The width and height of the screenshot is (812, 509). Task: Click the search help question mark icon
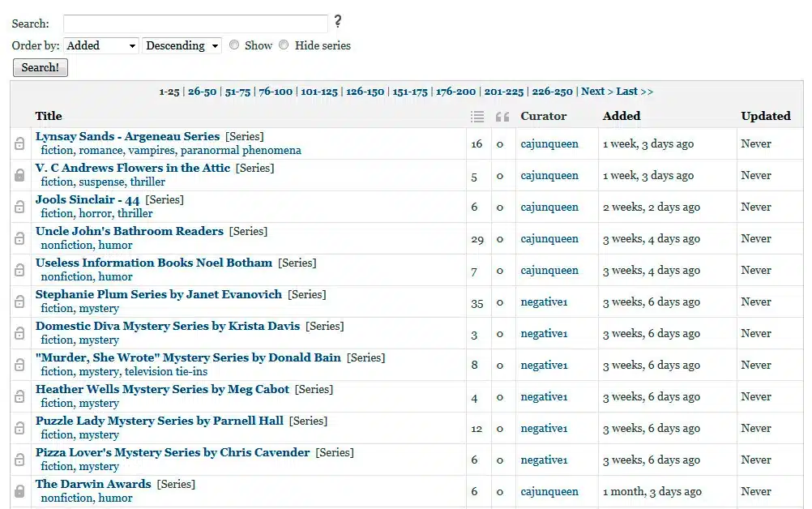pos(338,21)
